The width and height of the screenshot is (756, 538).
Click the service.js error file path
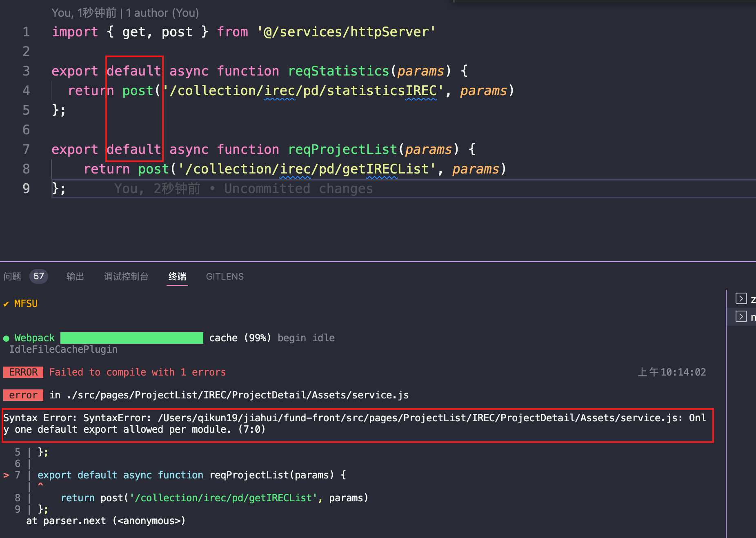click(x=237, y=395)
